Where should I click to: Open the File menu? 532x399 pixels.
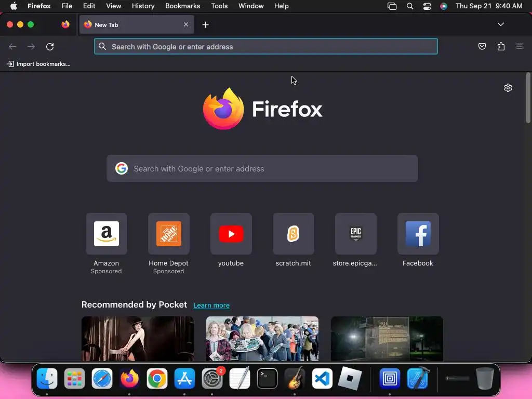point(67,6)
